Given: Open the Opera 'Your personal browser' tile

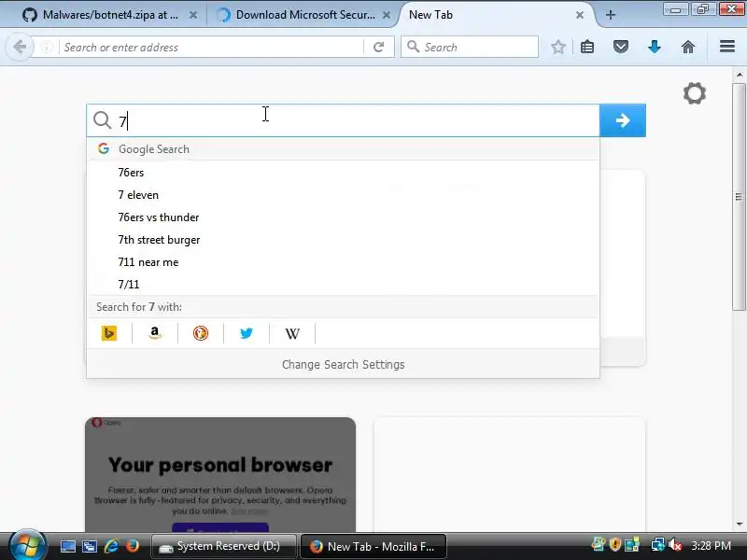Looking at the screenshot, I should (220, 474).
